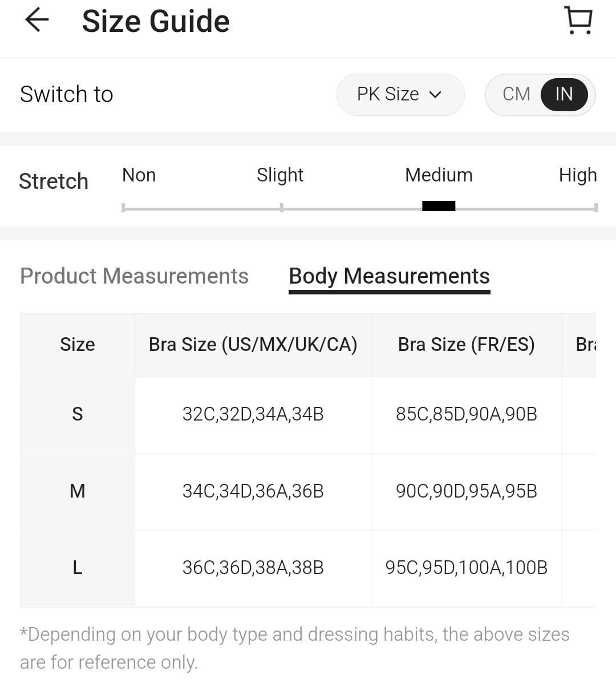The height and width of the screenshot is (683, 616).
Task: Click the FR/ES bra sizes for size L
Action: [466, 568]
